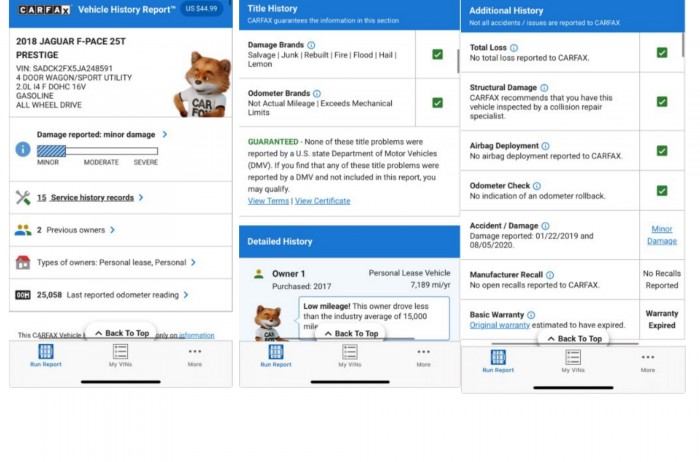Click the fox mascot beside the Low mileage tip
This screenshot has width=700, height=462.
coord(269,323)
